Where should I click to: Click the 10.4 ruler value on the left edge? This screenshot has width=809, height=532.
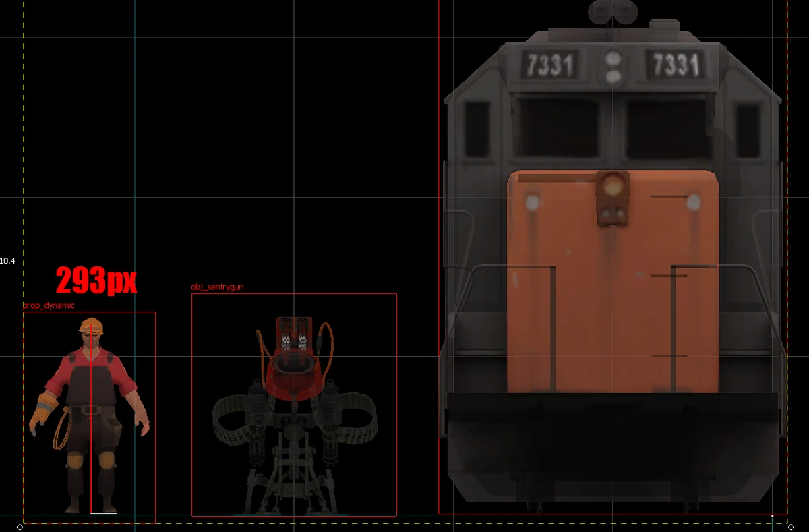click(x=8, y=260)
